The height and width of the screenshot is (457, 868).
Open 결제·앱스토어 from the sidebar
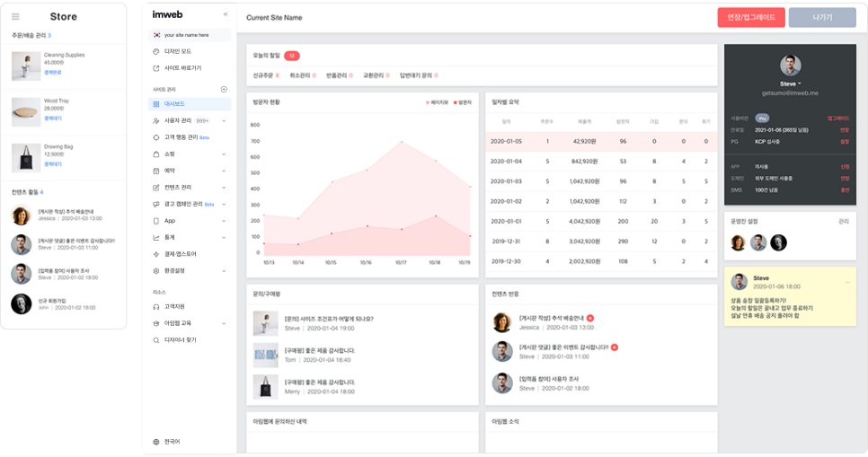point(180,254)
